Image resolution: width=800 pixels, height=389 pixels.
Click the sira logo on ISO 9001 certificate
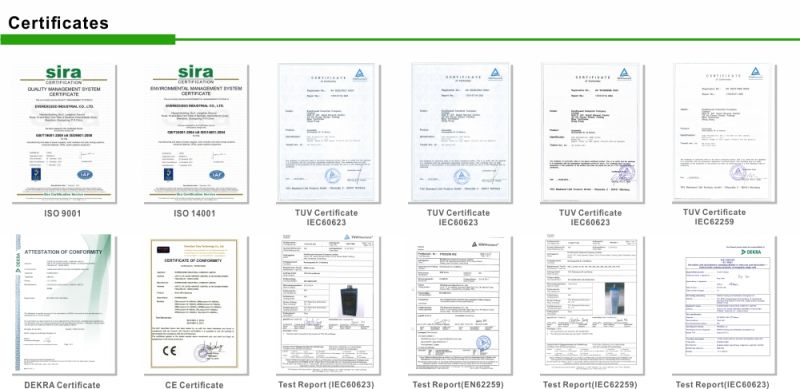[x=64, y=73]
